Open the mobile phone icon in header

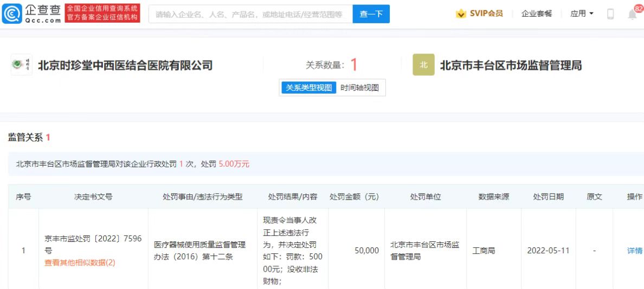(610, 14)
